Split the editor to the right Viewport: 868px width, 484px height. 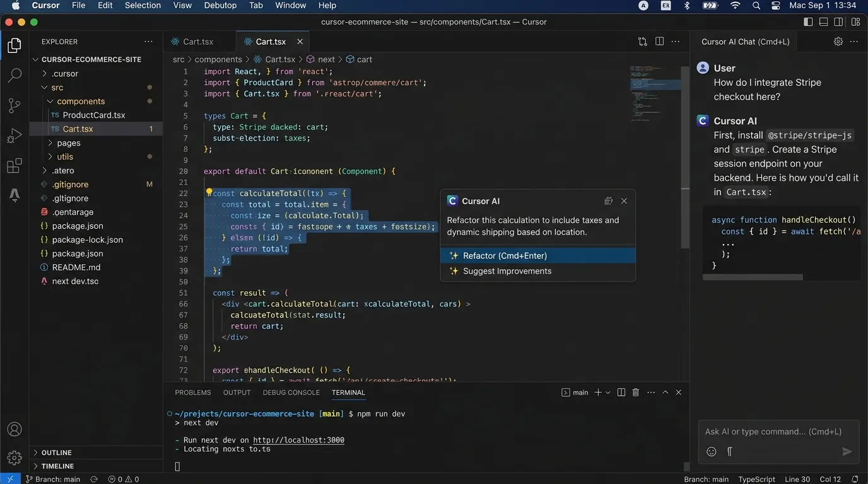pos(659,42)
